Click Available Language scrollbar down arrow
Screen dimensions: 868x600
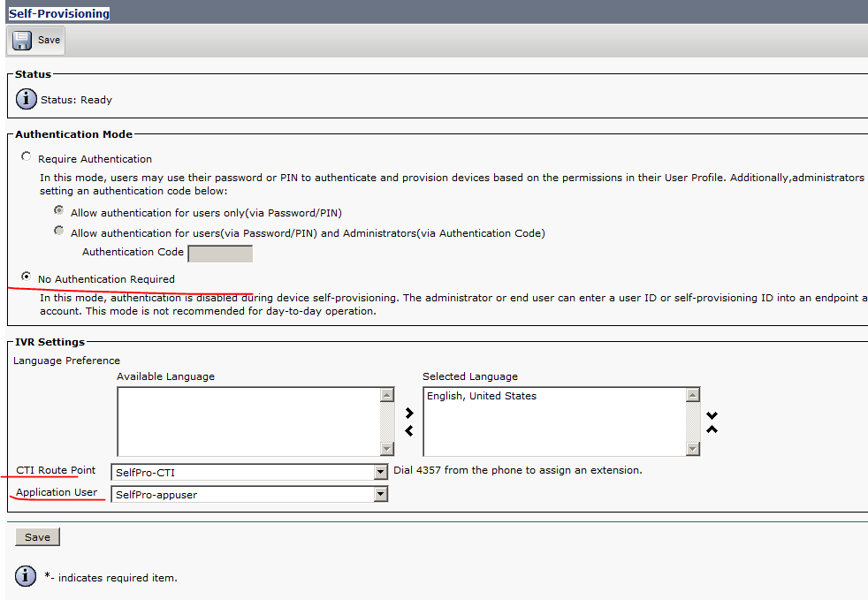(x=387, y=449)
